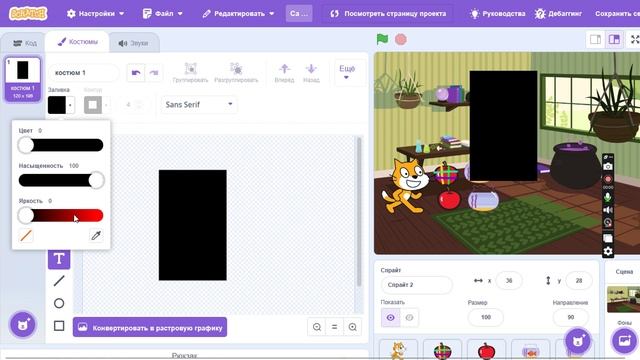Show the sprite with eye icon
This screenshot has height=360, width=640.
(x=390, y=318)
